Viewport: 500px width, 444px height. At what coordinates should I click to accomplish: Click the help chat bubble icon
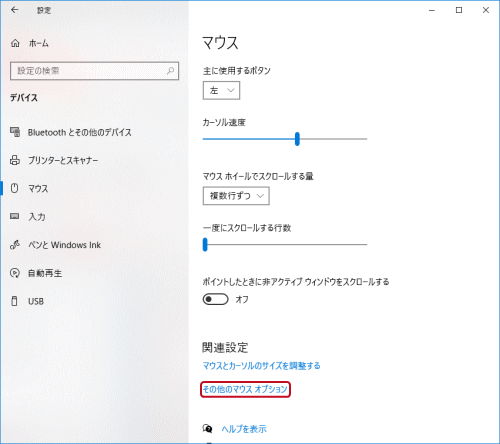(x=207, y=428)
